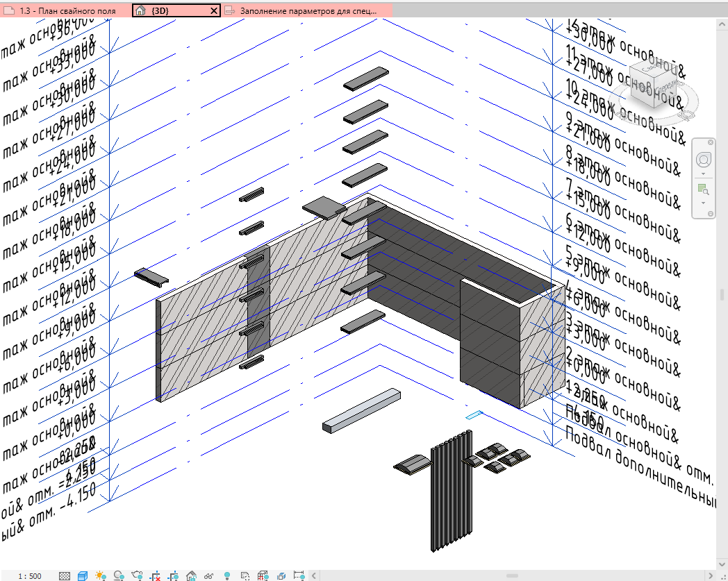Image resolution: width=728 pixels, height=581 pixels.
Task: Click the Show Analytical Model icon
Action: (x=263, y=576)
